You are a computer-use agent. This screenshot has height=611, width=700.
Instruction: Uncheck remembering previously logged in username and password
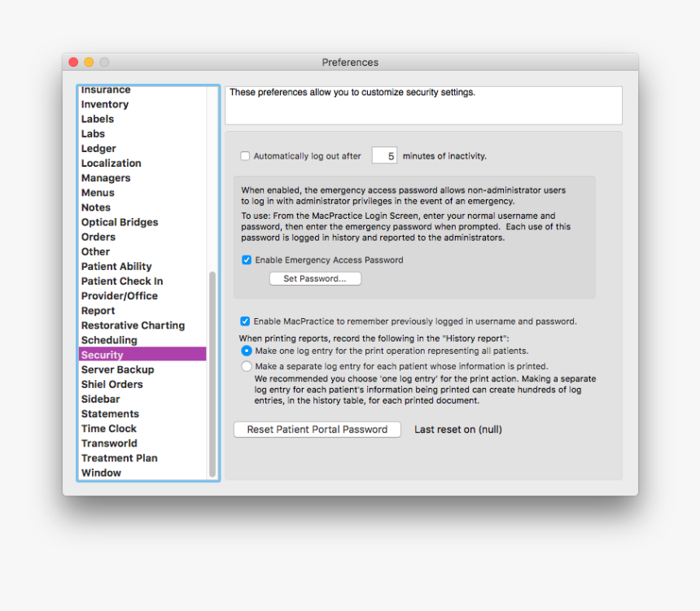246,321
